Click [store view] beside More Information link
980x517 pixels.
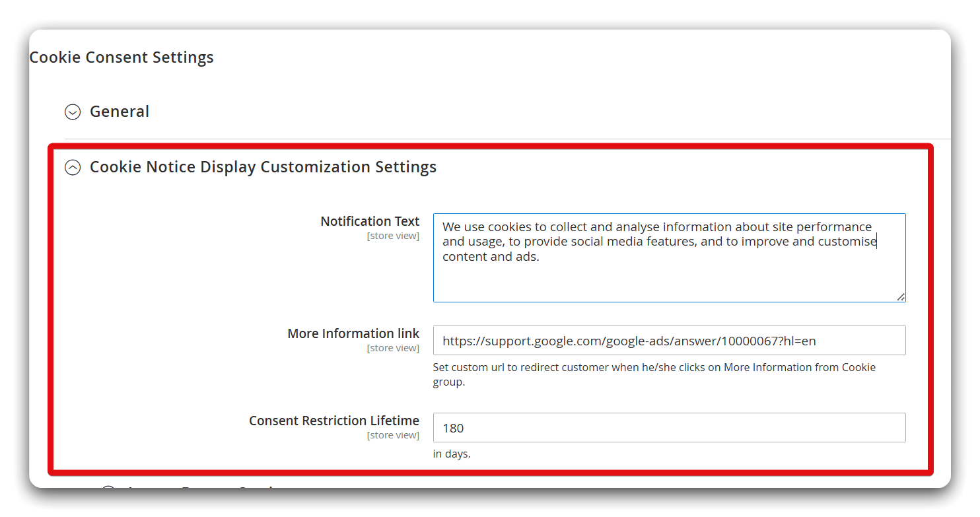(x=393, y=348)
